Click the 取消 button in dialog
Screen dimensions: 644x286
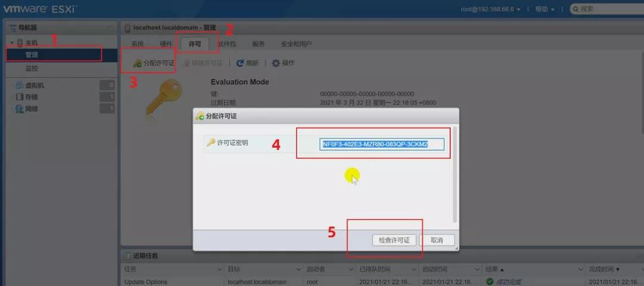[x=436, y=240]
